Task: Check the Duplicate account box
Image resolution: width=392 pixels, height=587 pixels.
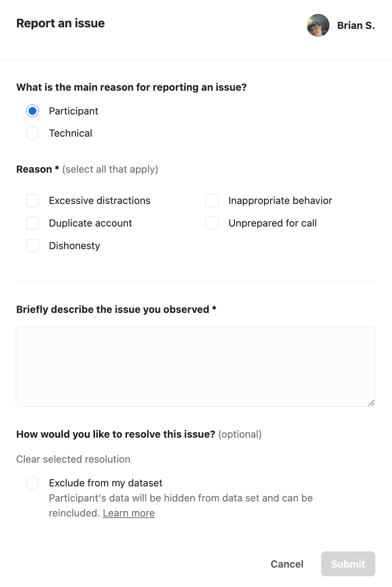Action: 32,223
